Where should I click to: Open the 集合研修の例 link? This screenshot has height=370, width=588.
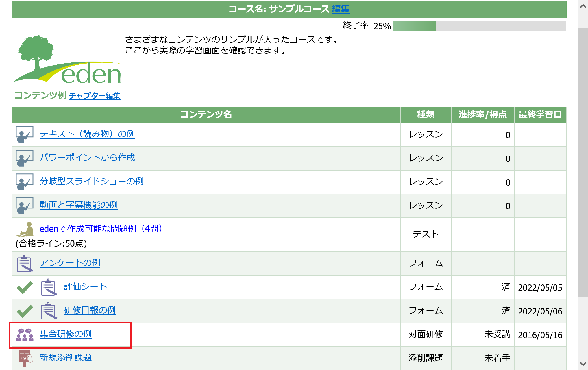(x=65, y=334)
